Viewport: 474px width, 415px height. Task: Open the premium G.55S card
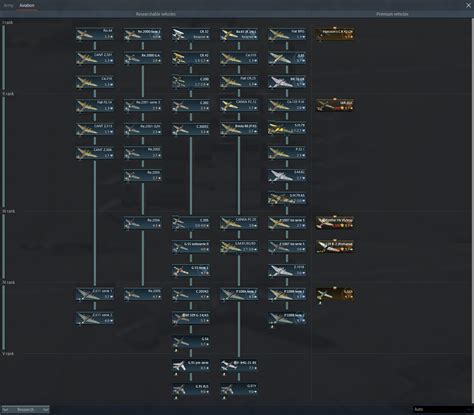335,294
